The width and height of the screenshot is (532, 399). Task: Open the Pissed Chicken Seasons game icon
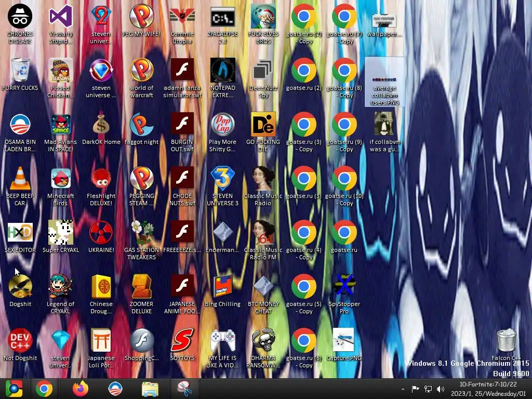pos(60,78)
